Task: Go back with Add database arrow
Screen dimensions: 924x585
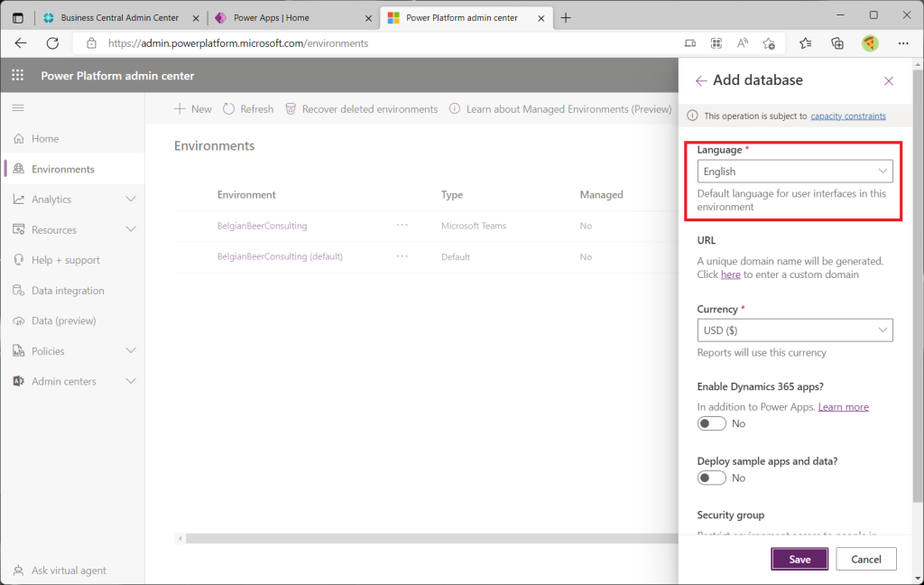Action: point(700,80)
